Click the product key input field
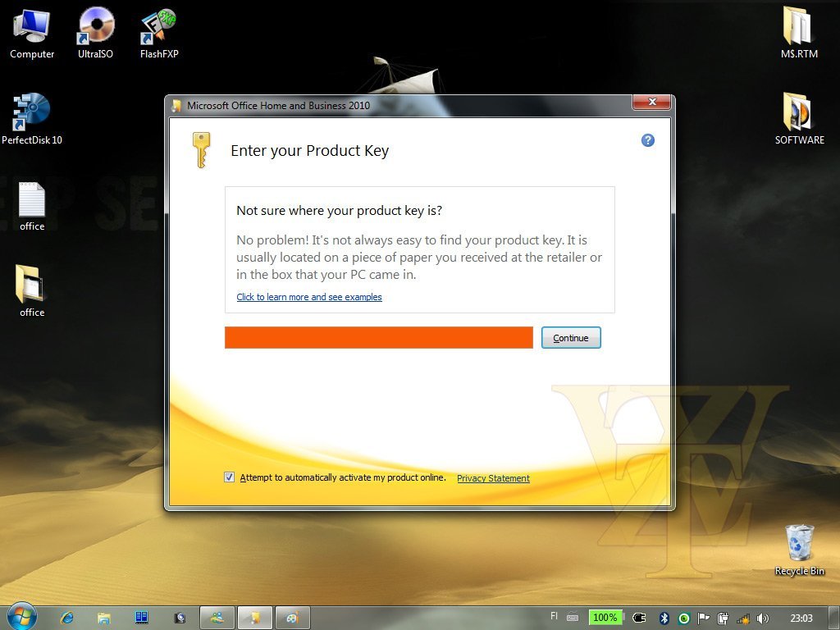The height and width of the screenshot is (630, 840). 379,338
